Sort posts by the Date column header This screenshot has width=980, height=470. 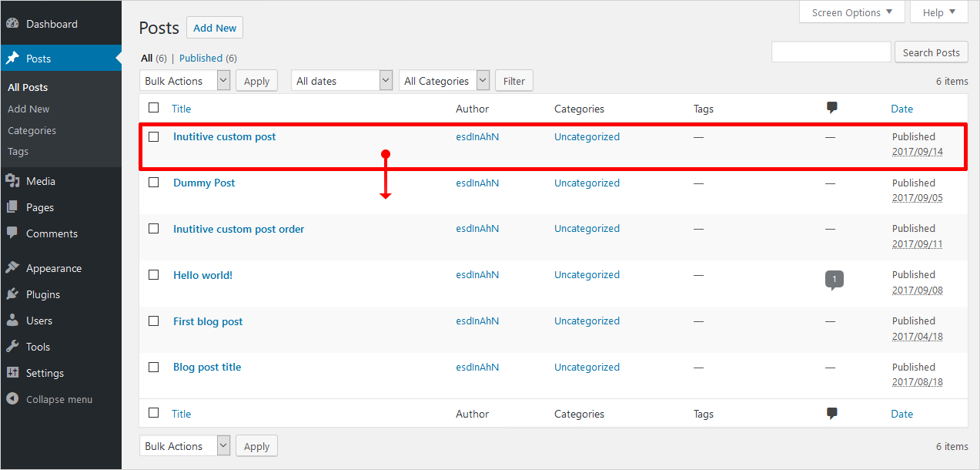(x=901, y=109)
